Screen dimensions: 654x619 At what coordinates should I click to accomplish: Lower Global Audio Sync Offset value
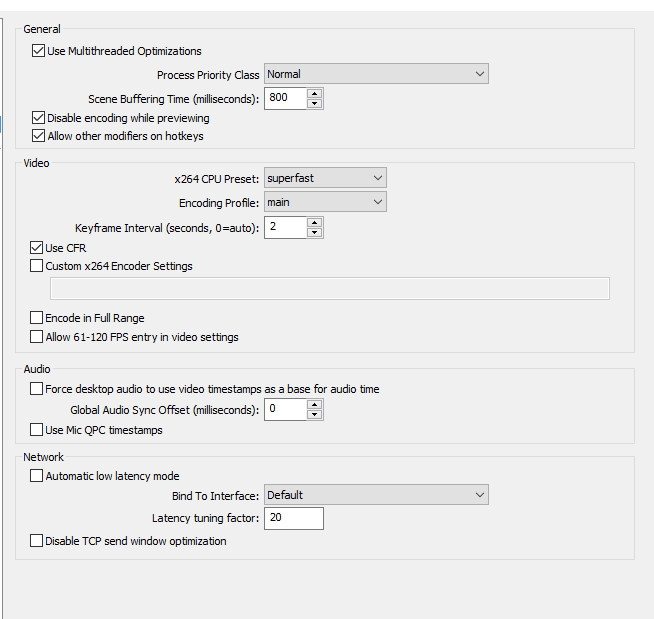click(314, 414)
